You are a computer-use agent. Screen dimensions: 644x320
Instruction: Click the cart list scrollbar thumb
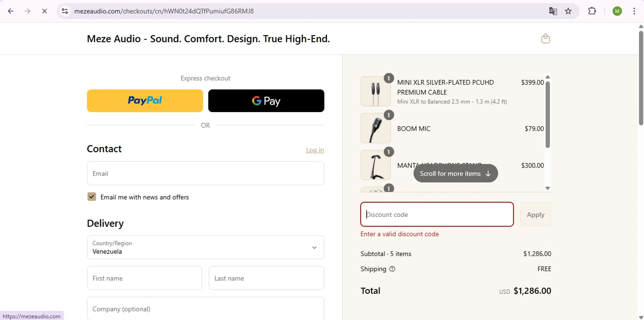click(x=547, y=114)
